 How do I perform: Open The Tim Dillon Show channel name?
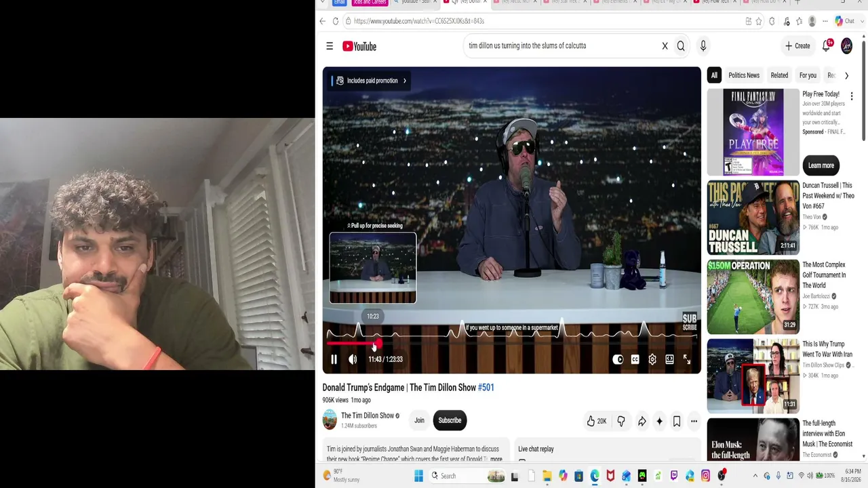[368, 415]
